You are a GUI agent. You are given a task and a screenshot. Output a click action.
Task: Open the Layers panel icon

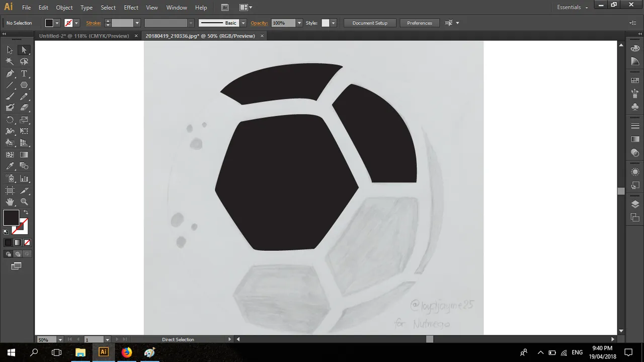[x=635, y=204]
